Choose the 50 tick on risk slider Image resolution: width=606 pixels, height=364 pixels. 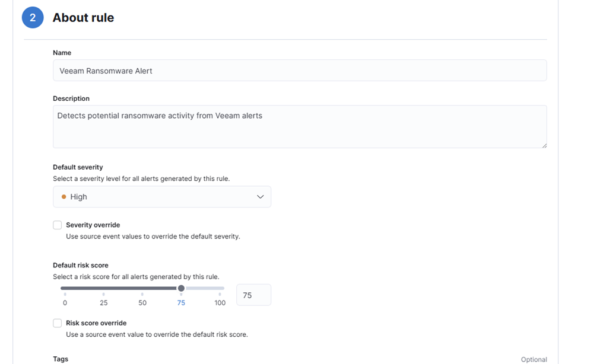(x=142, y=294)
